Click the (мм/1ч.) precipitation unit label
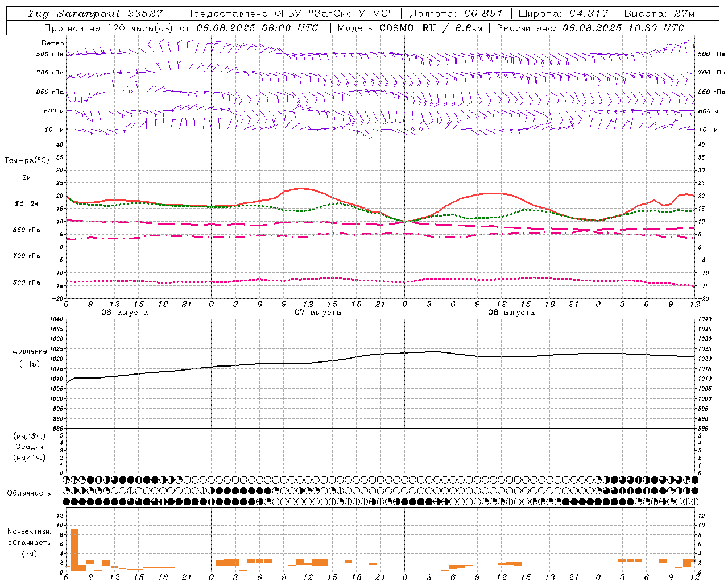Image resolution: width=728 pixels, height=582 pixels. coord(30,458)
